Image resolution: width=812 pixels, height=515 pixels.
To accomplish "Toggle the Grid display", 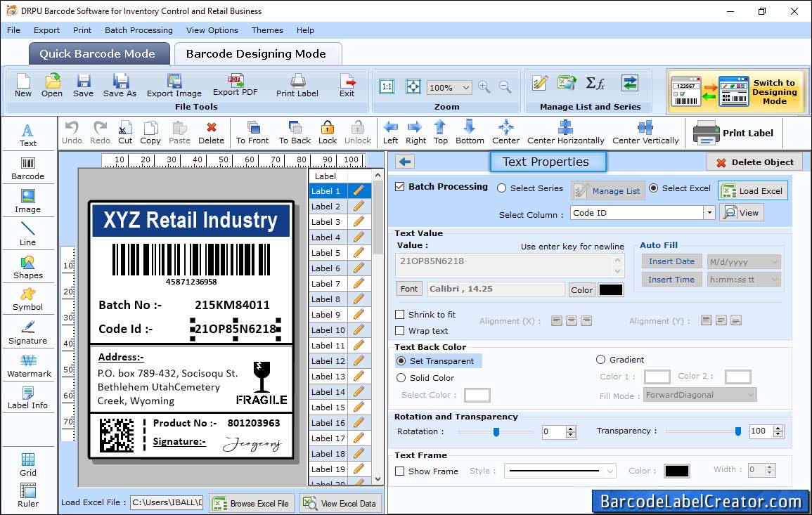I will tap(28, 464).
